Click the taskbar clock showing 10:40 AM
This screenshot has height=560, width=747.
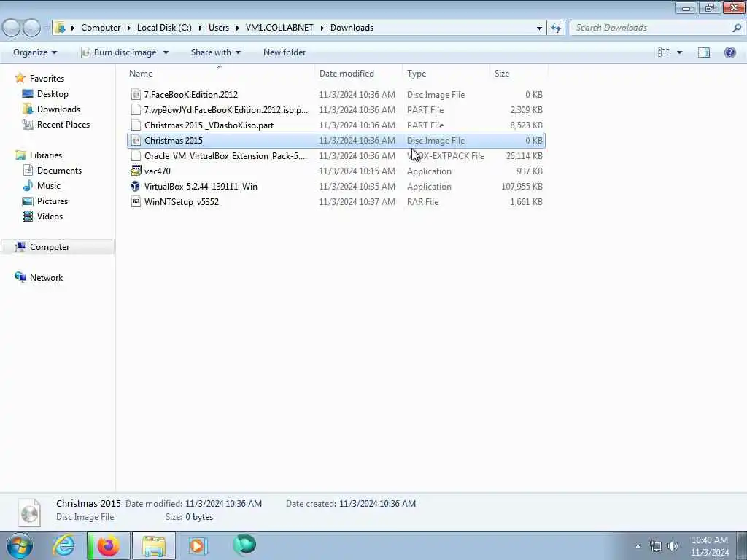coord(709,546)
